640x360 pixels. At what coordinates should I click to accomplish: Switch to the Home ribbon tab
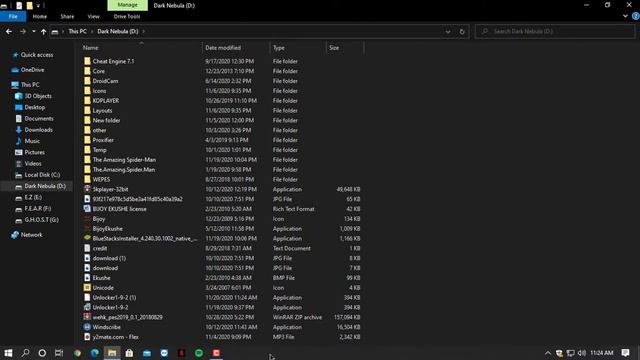click(x=40, y=16)
